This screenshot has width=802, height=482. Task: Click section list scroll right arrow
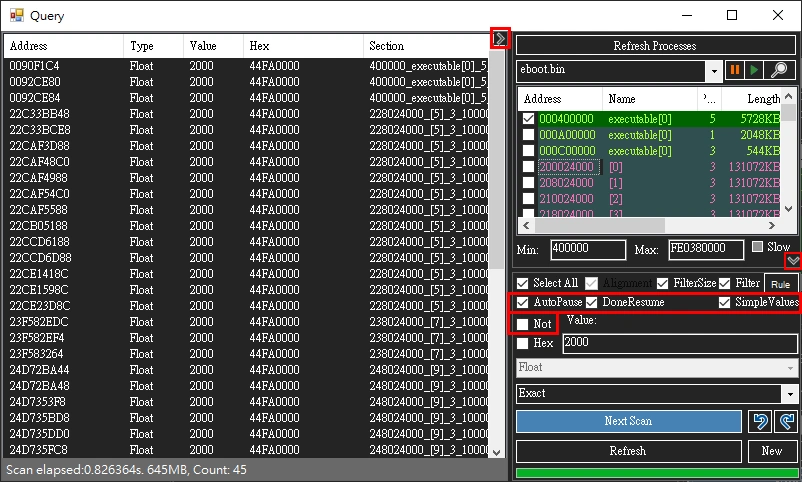click(x=772, y=225)
